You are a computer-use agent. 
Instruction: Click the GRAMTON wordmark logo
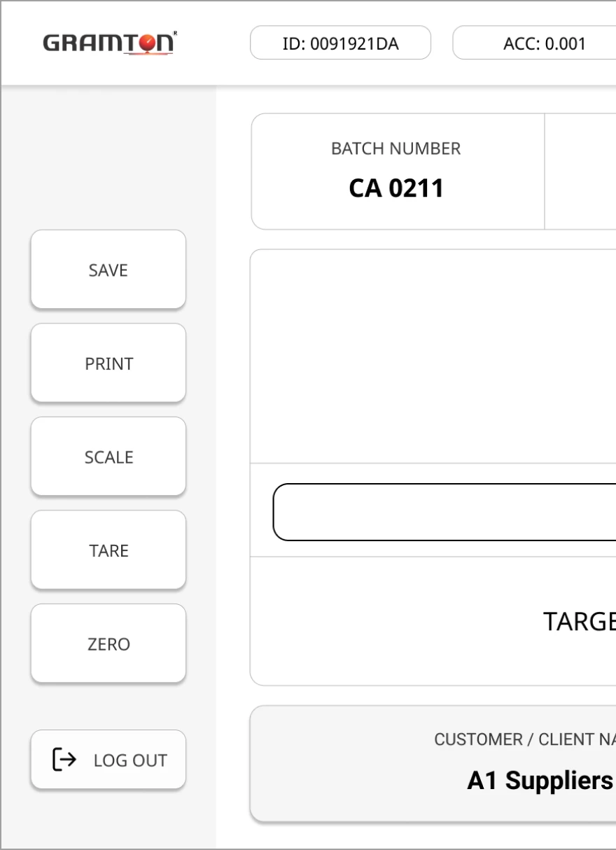point(110,43)
